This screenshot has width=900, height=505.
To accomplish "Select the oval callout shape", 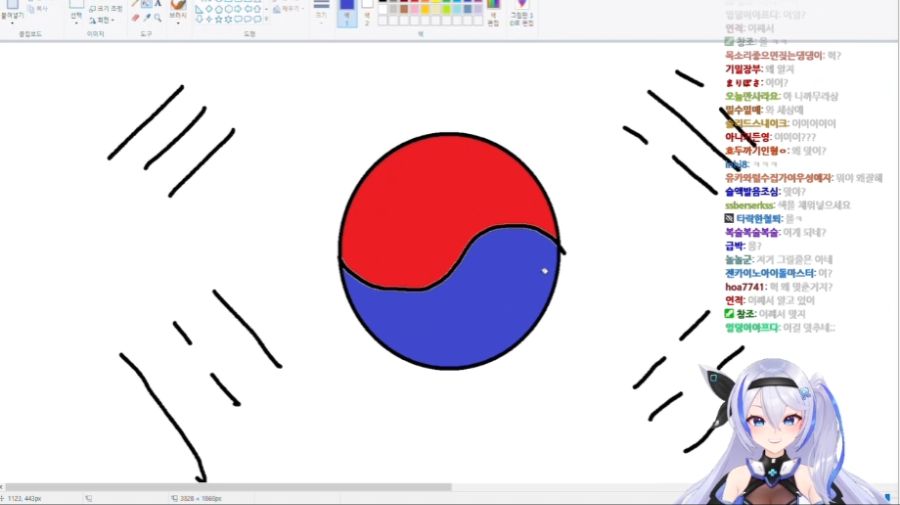I will pos(248,19).
